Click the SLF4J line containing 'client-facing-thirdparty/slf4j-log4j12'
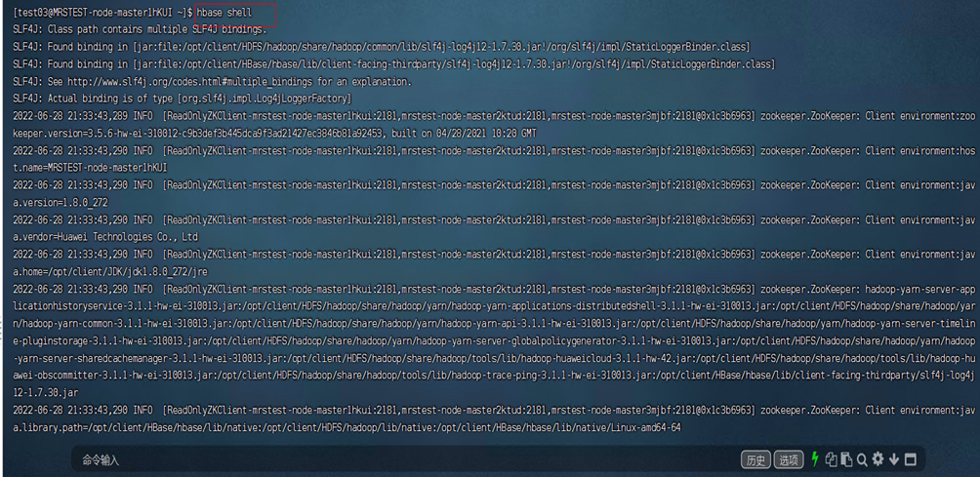Image resolution: width=980 pixels, height=477 pixels. click(393, 64)
